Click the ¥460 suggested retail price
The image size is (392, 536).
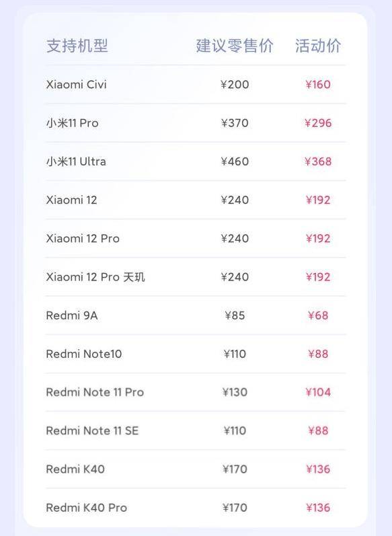click(x=235, y=161)
